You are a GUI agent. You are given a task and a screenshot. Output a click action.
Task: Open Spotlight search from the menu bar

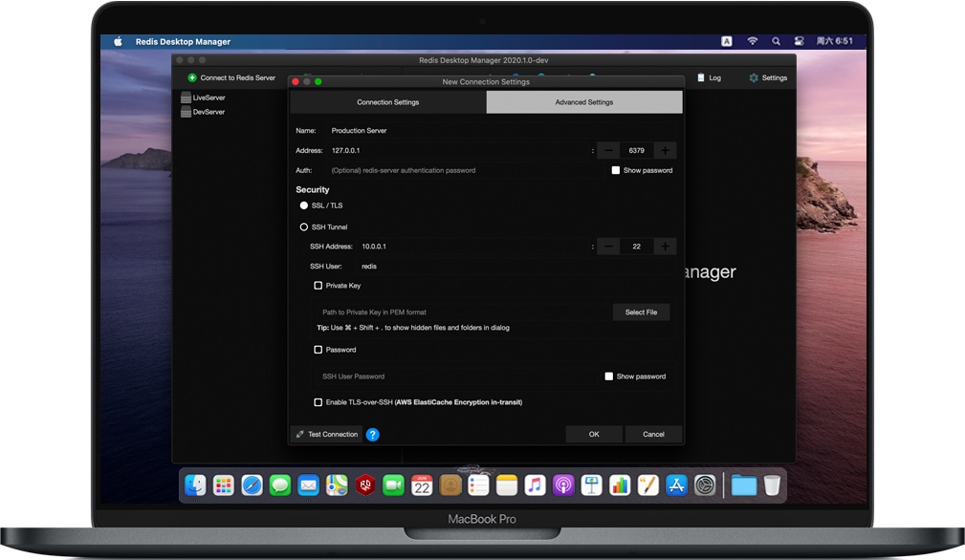pos(776,41)
